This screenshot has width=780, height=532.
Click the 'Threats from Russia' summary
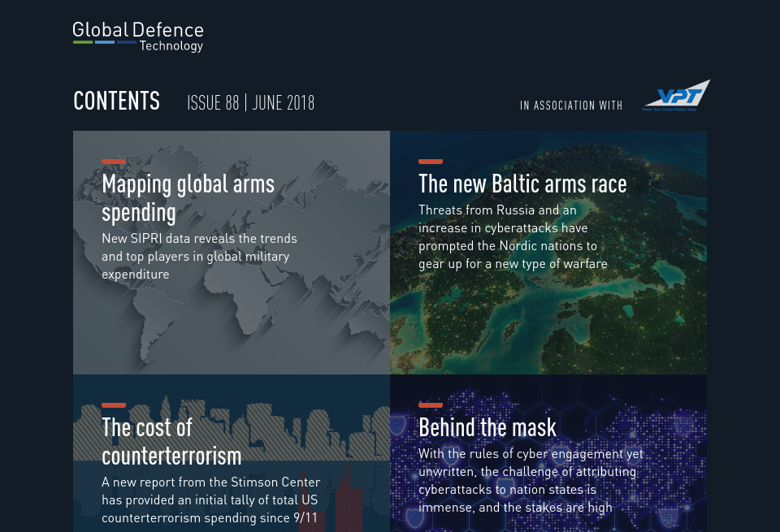(x=513, y=237)
